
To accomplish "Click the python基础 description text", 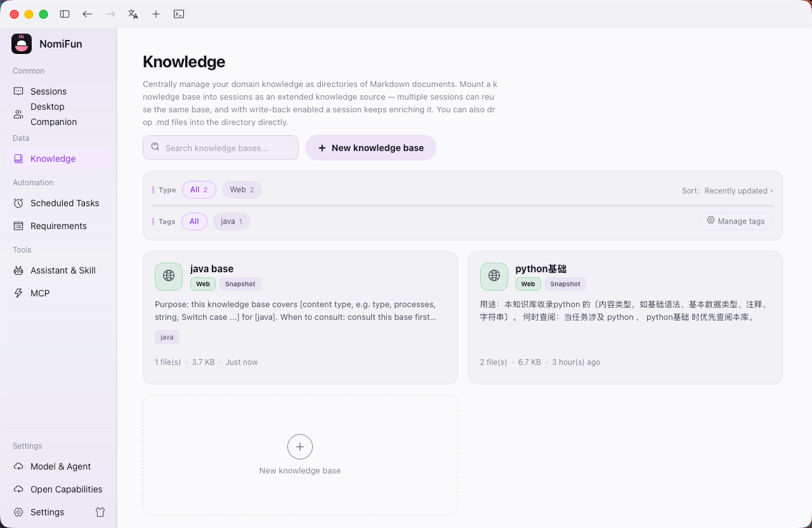I will point(625,310).
